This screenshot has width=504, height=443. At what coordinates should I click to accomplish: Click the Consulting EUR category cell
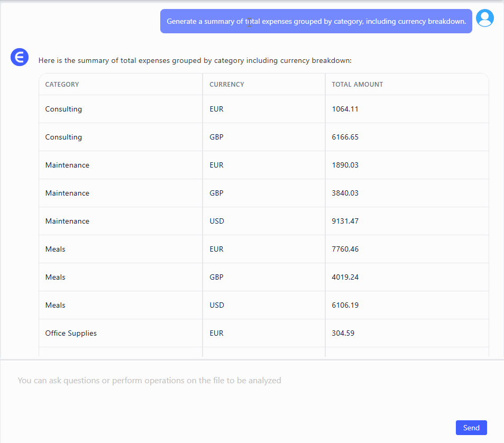click(x=63, y=109)
